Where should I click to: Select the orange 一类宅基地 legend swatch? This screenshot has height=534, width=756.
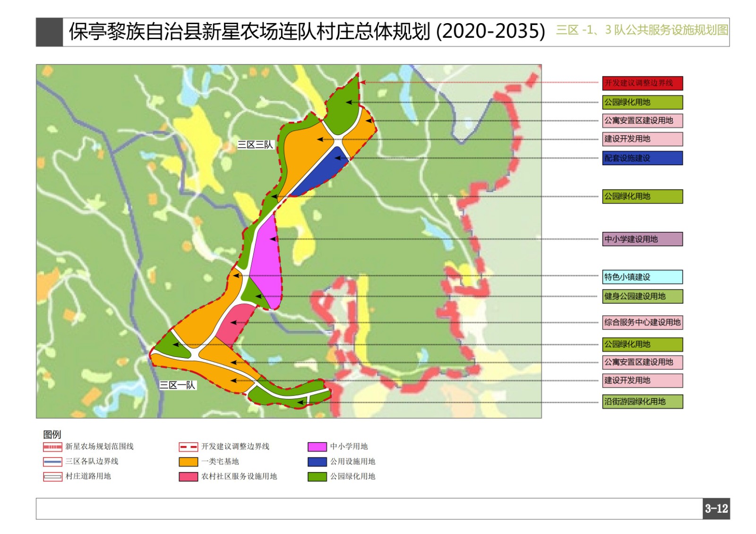[188, 462]
